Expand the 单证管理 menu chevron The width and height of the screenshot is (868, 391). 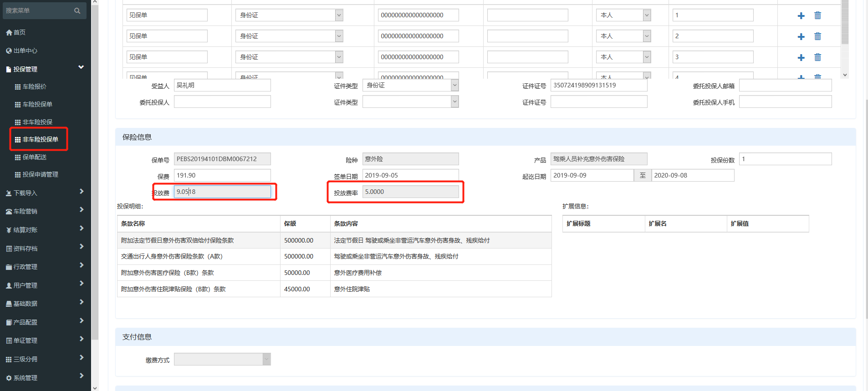click(x=82, y=339)
